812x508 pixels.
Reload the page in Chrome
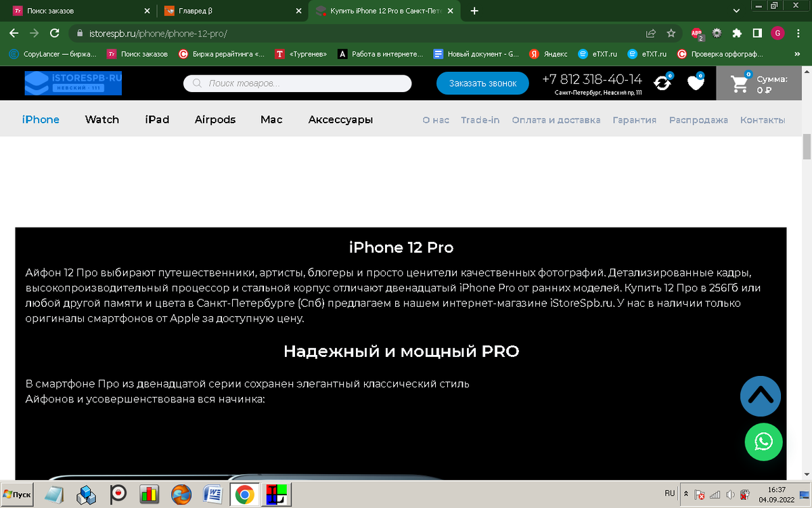click(55, 33)
